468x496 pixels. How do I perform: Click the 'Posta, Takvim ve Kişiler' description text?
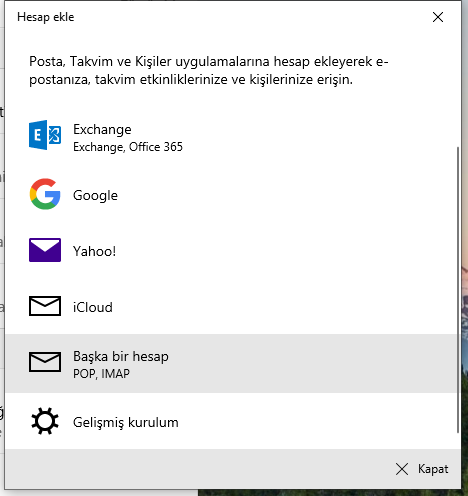[x=208, y=71]
